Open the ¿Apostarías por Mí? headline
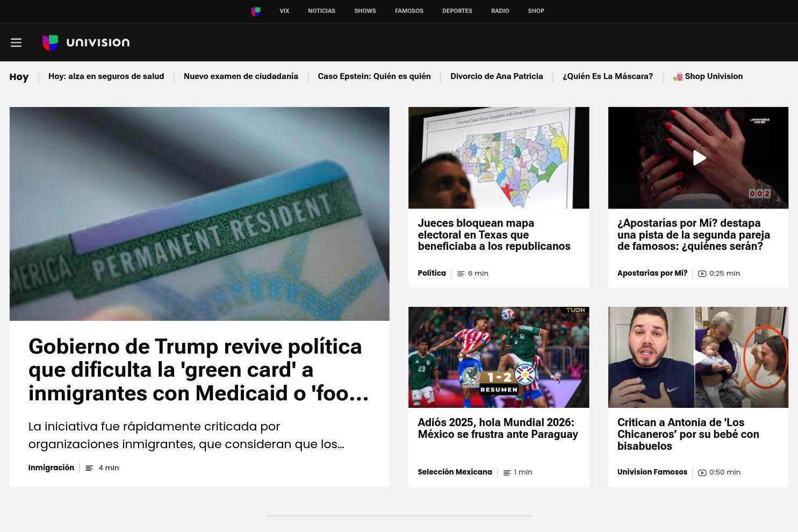Viewport: 798px width, 532px height. [694, 235]
